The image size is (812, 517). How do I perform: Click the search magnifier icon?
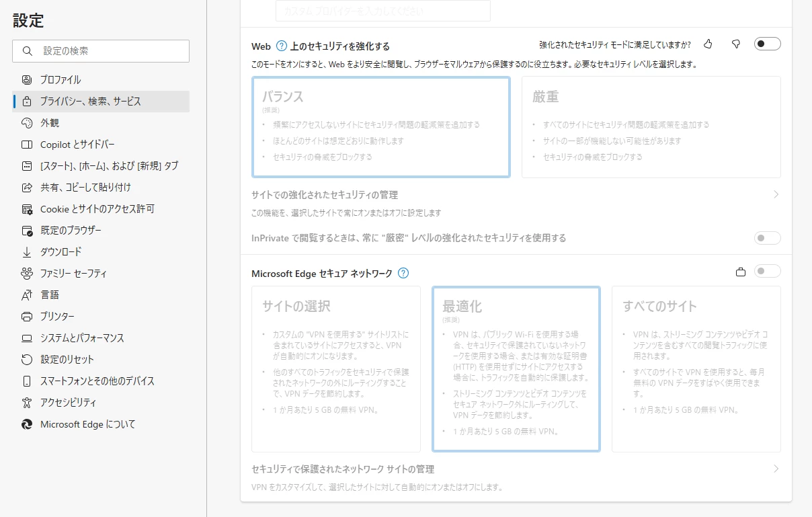(x=28, y=51)
